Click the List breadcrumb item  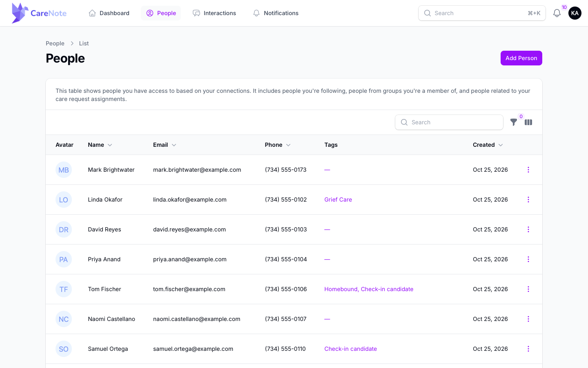[x=84, y=43]
